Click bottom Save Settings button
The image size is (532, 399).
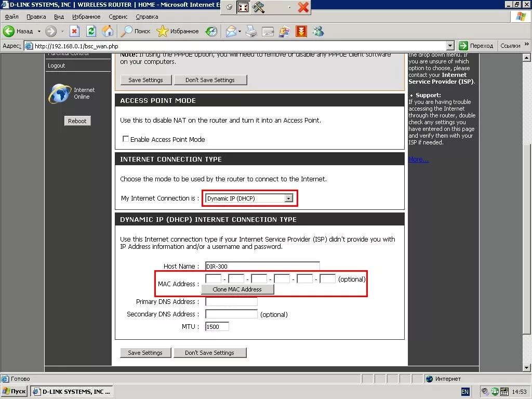tap(145, 353)
